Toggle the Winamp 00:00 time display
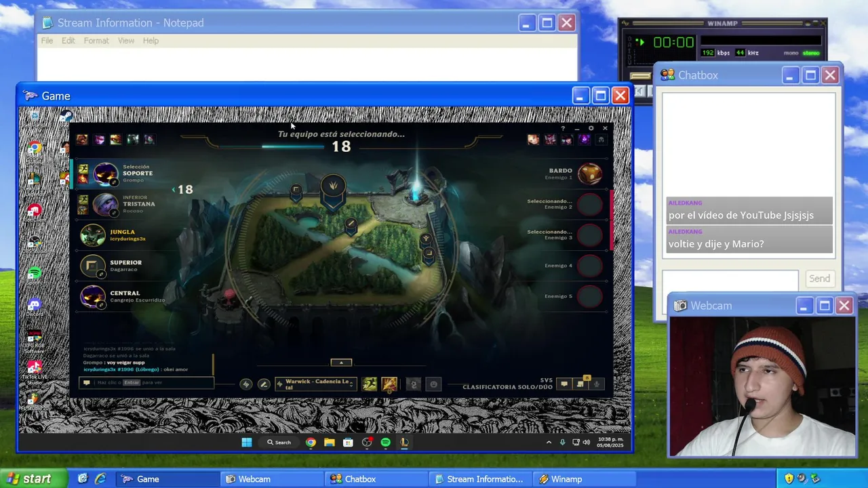The width and height of the screenshot is (868, 488). [x=673, y=43]
